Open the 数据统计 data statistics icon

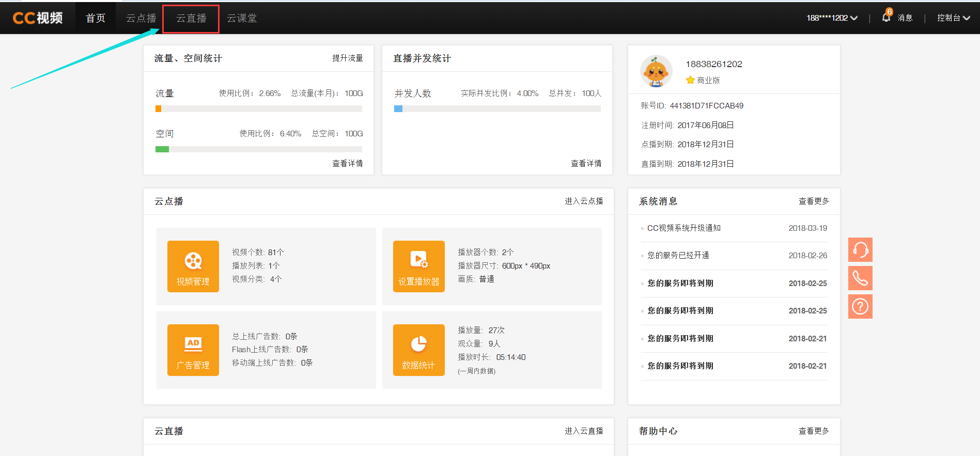418,350
